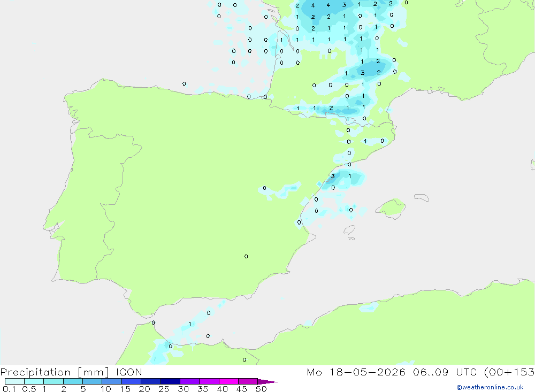Click Menorca island outline on the map
535x392 pixels.
pos(422,197)
